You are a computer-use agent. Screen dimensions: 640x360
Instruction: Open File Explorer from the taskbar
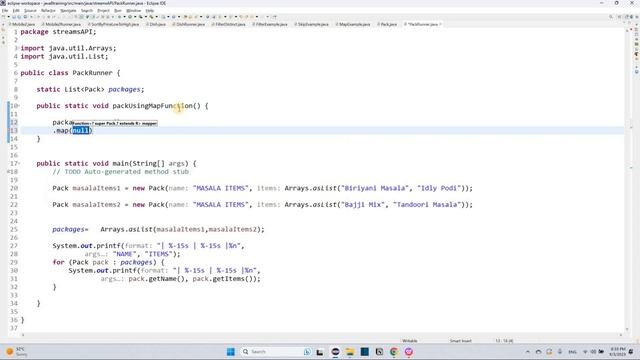point(350,352)
